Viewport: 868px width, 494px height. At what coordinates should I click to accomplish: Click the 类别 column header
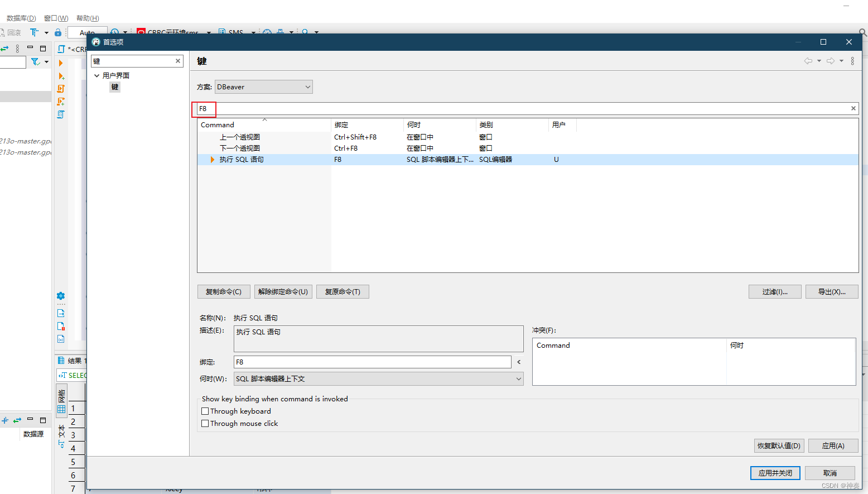[512, 124]
